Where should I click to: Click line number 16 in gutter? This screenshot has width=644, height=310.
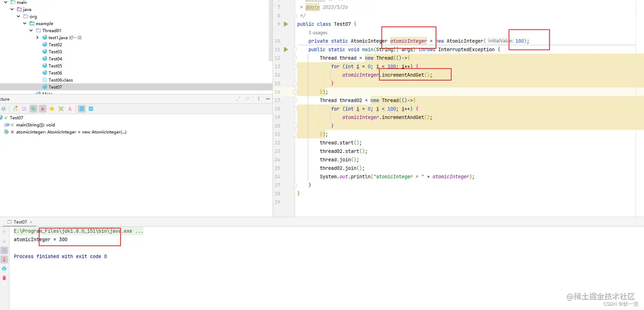click(x=277, y=92)
